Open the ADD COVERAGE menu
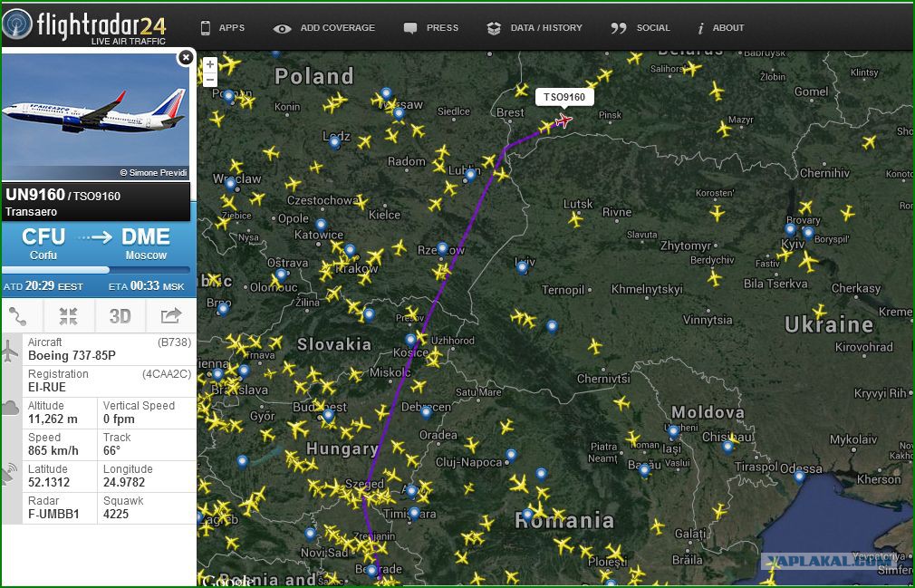The height and width of the screenshot is (588, 915). click(323, 27)
